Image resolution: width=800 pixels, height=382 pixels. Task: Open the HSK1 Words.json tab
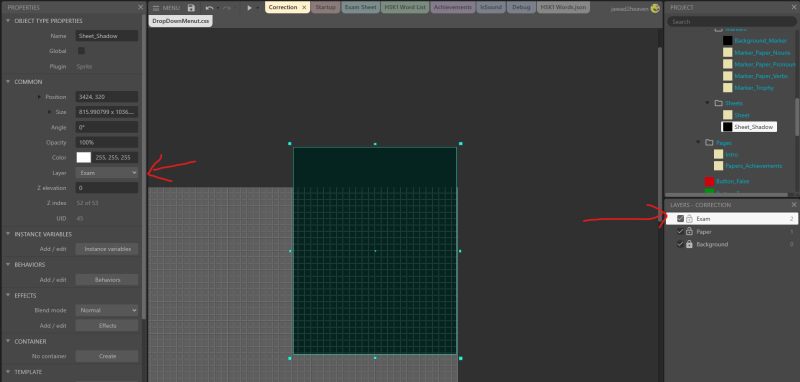click(x=564, y=8)
